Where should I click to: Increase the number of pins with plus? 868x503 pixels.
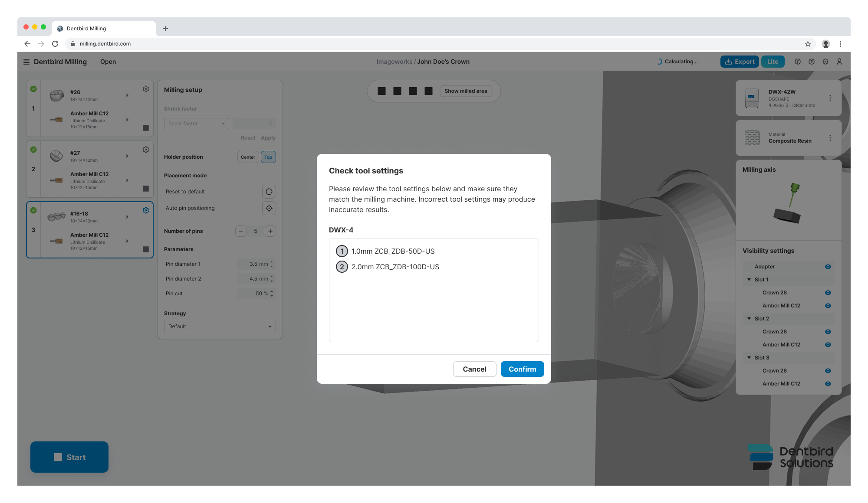270,231
